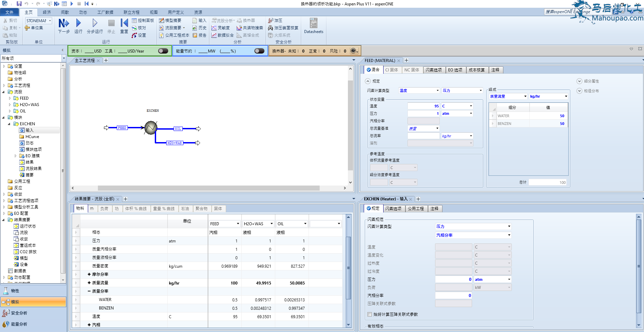
Task: Open the 所有项 filter dropdown
Action: click(x=64, y=58)
